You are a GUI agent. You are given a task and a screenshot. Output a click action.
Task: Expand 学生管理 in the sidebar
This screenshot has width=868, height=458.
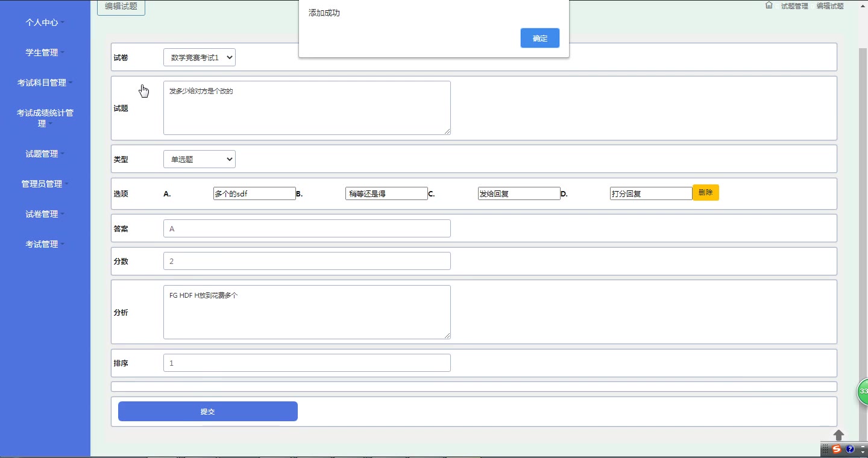coord(45,52)
